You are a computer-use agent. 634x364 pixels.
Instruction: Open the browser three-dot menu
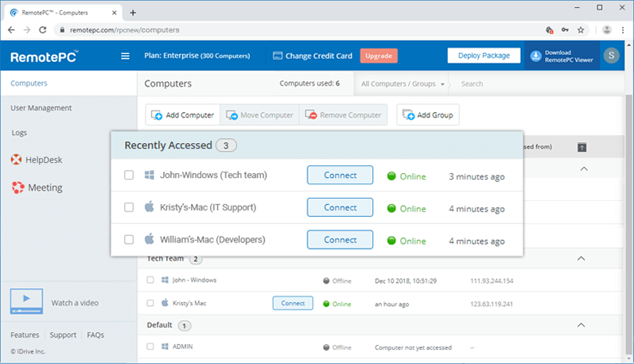click(623, 30)
